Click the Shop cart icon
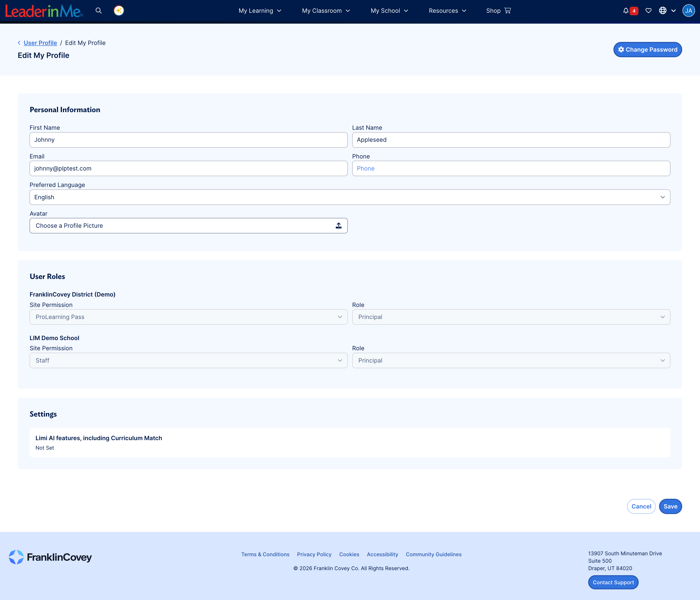Viewport: 700px width, 600px height. click(x=507, y=11)
